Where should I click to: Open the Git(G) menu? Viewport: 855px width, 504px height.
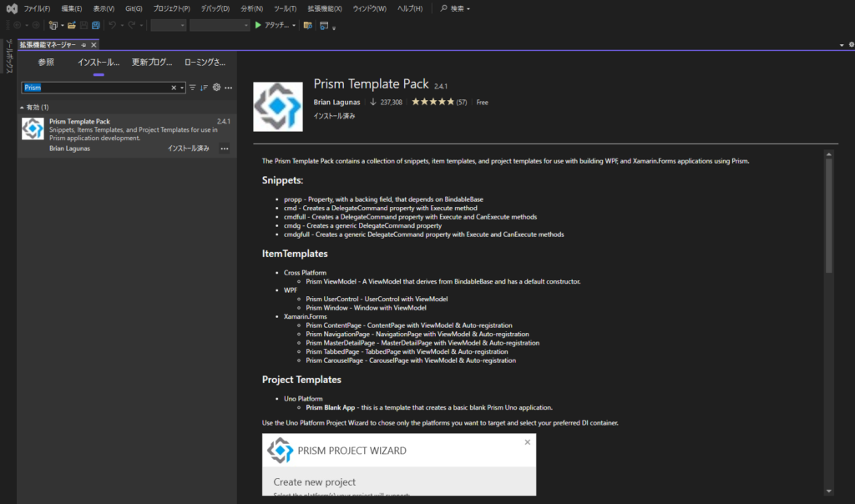point(134,8)
